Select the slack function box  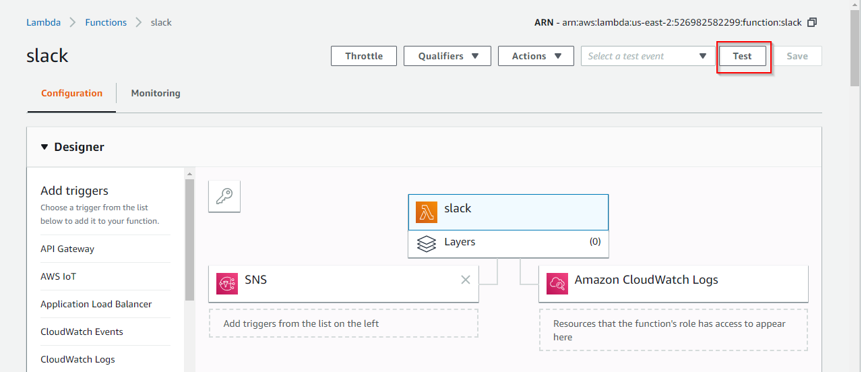(508, 212)
